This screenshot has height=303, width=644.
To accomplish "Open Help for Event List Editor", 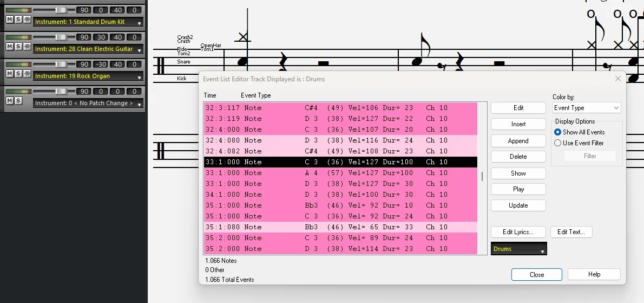I will (x=594, y=274).
